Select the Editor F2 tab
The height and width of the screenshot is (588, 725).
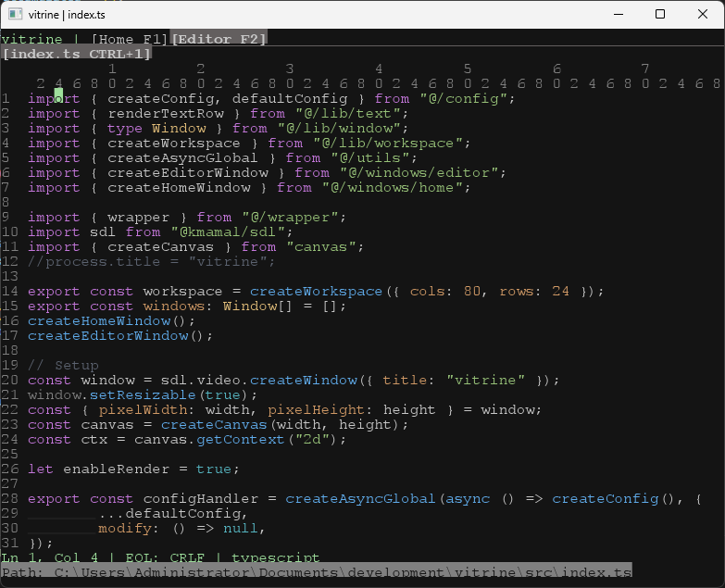219,39
